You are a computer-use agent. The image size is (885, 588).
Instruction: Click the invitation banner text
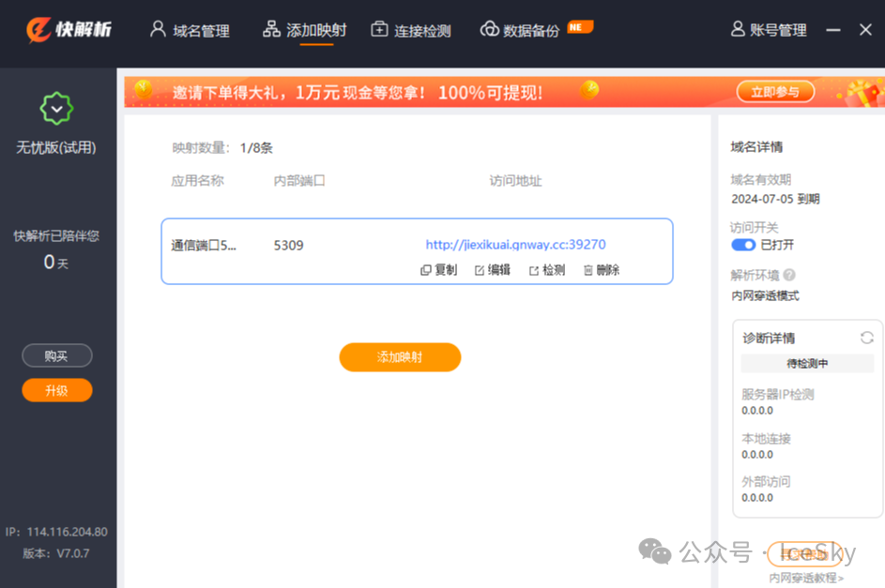pyautogui.click(x=358, y=93)
